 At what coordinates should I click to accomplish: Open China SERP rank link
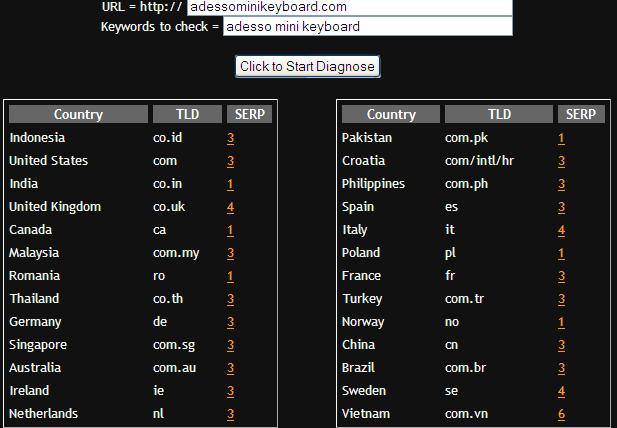coord(562,345)
